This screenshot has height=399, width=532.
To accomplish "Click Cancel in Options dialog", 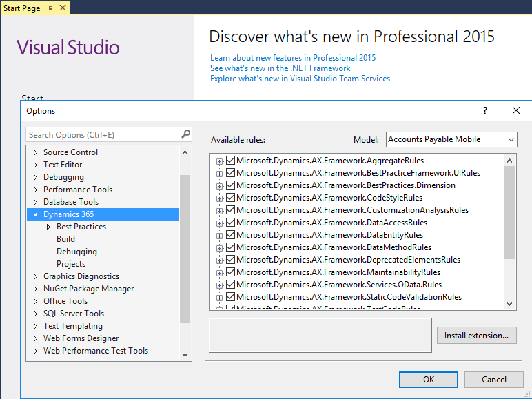I will [x=493, y=379].
